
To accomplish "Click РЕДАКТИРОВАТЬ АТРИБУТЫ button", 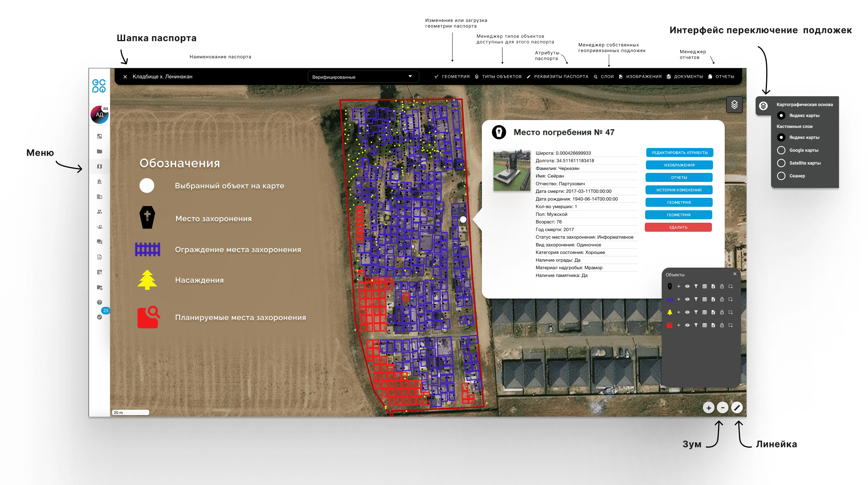I will point(679,152).
